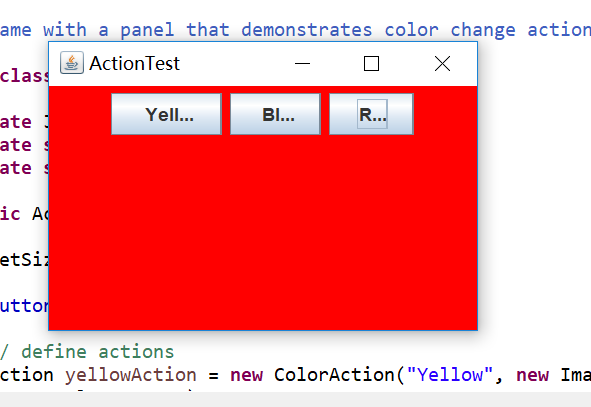Close the ActionTest window
This screenshot has height=407, width=591.
442,63
